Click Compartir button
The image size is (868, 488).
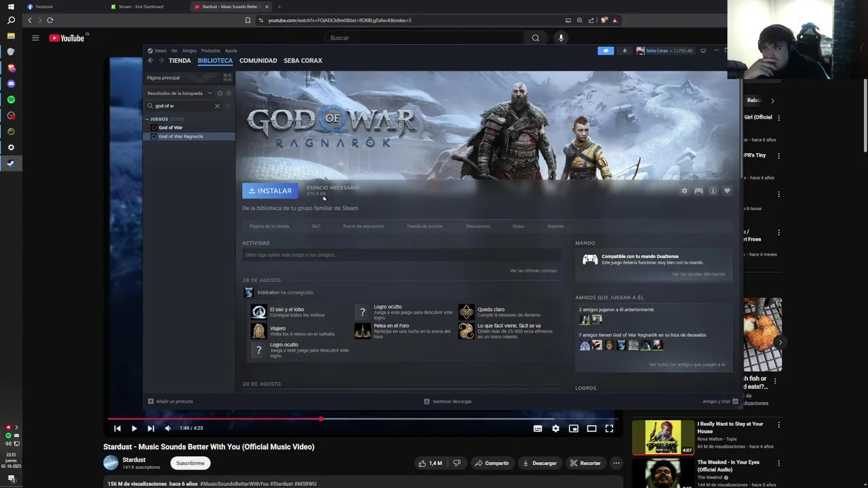(492, 463)
